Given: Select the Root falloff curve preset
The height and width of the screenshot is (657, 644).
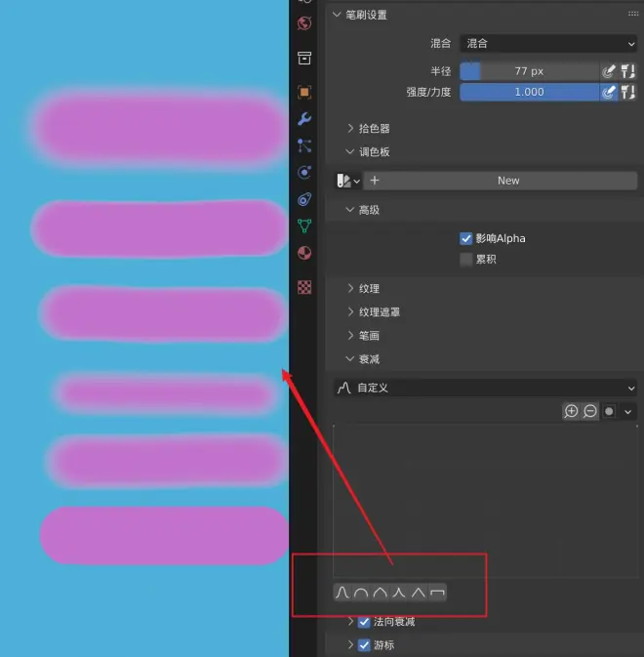Looking at the screenshot, I should point(381,593).
